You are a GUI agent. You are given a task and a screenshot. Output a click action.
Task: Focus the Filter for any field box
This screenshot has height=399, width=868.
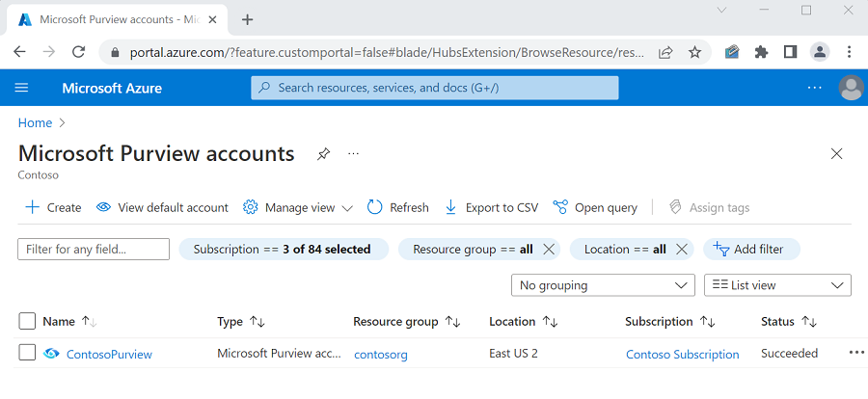point(94,249)
